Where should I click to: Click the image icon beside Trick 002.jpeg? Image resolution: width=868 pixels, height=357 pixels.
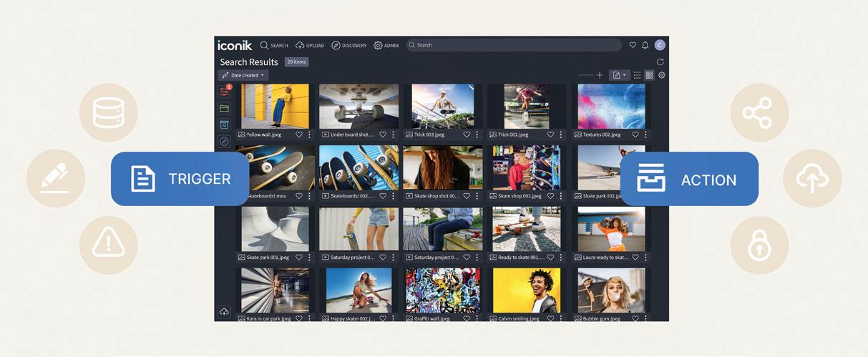(x=493, y=135)
